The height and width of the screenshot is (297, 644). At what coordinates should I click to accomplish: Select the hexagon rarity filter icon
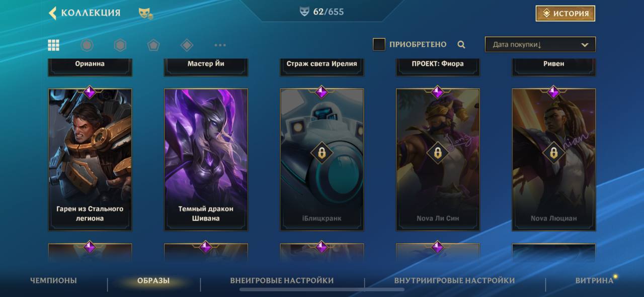tap(120, 45)
